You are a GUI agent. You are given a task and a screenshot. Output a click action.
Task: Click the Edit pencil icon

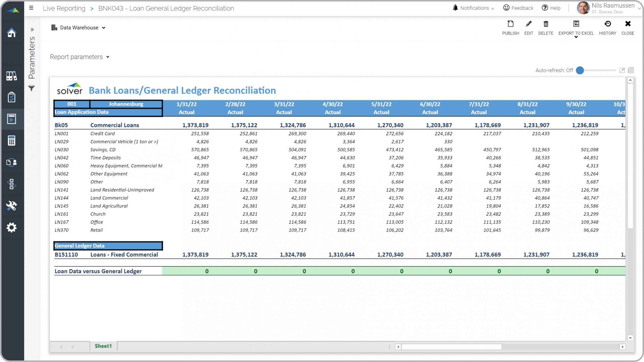point(529,24)
